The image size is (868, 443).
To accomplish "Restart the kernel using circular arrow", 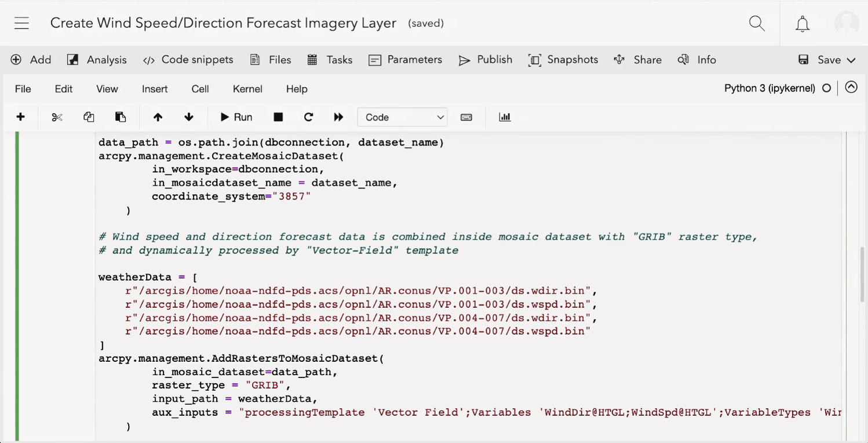I will point(308,117).
